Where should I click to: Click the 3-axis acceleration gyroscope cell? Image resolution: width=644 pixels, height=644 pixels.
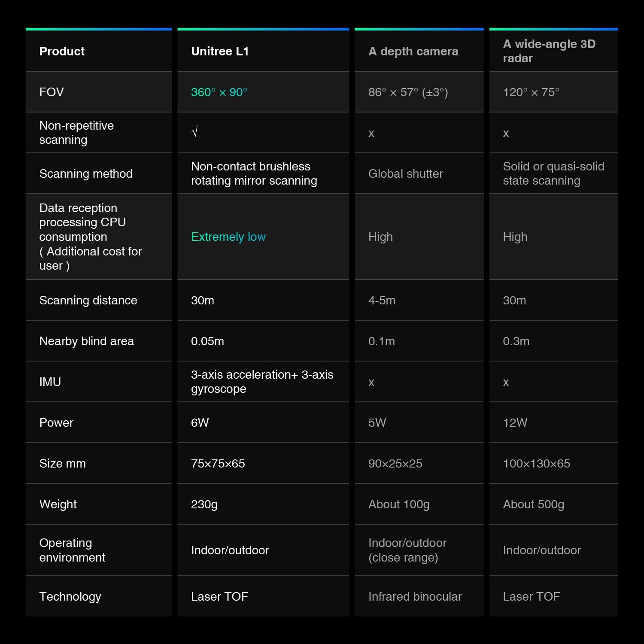pyautogui.click(x=262, y=382)
